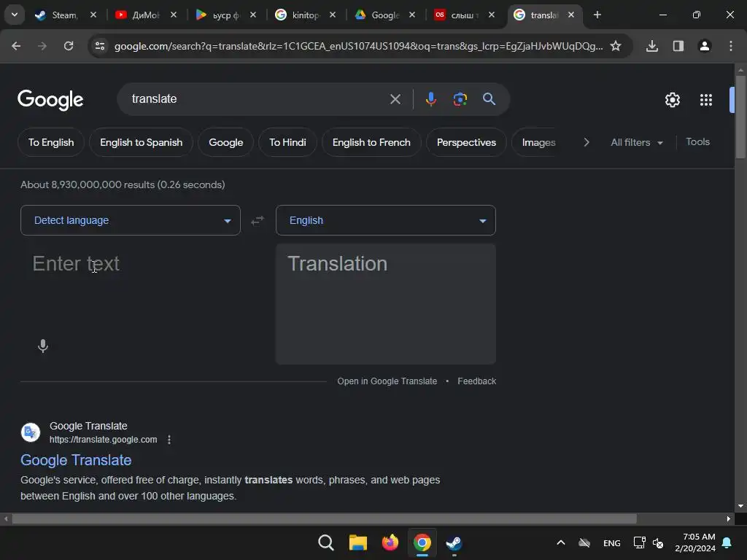
Task: Click the Google logo
Action: tap(50, 100)
